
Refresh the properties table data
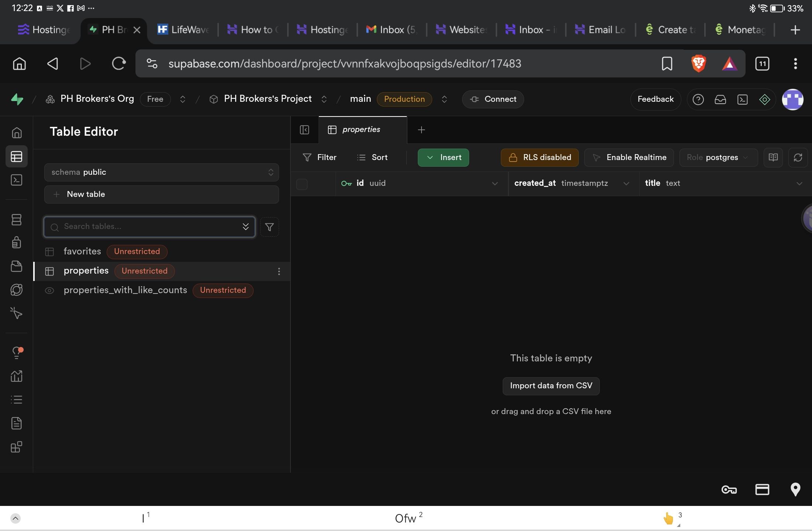coord(798,157)
